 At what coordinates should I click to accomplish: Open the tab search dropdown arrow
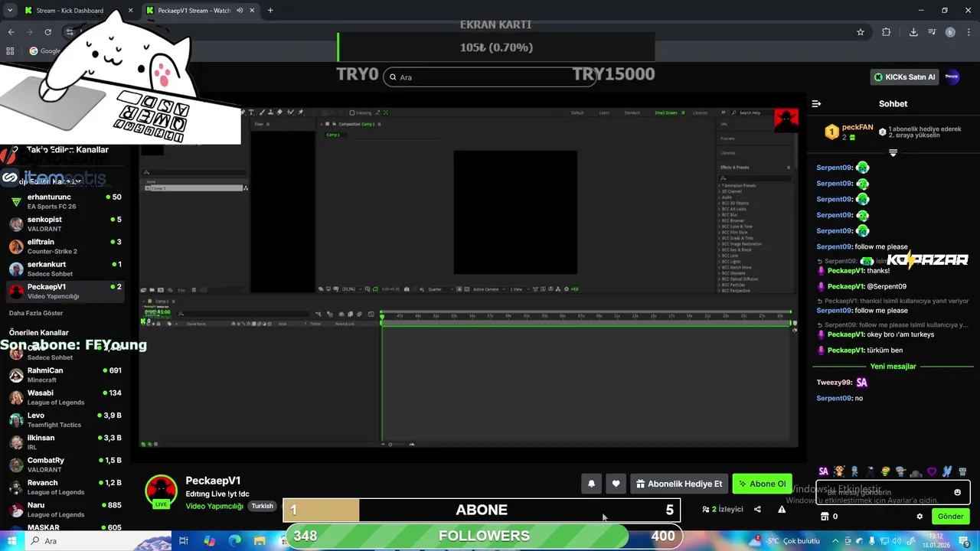point(10,11)
